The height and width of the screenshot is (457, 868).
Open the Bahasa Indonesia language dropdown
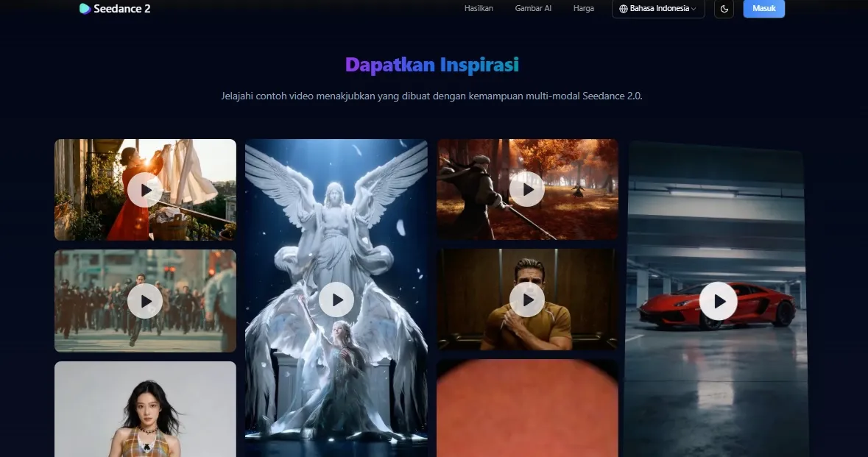(658, 9)
